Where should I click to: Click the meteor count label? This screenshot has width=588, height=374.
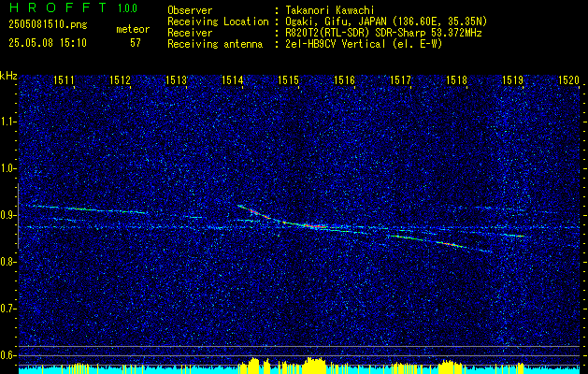133,29
